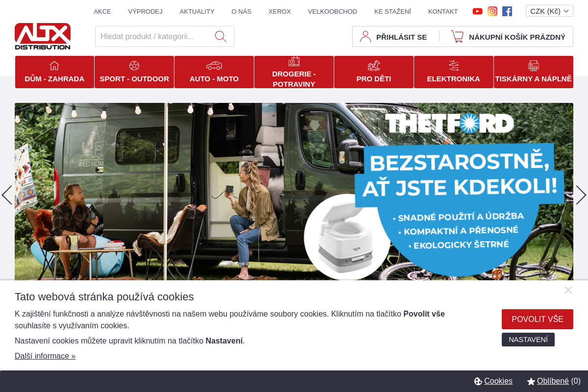
Task: Go to Výprodej page
Action: pos(145,11)
